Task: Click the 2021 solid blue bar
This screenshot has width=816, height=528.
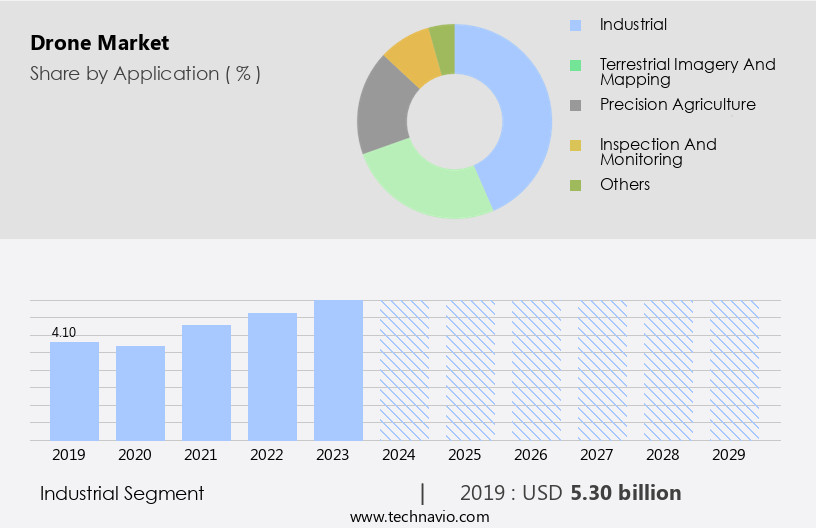Action: [x=206, y=382]
